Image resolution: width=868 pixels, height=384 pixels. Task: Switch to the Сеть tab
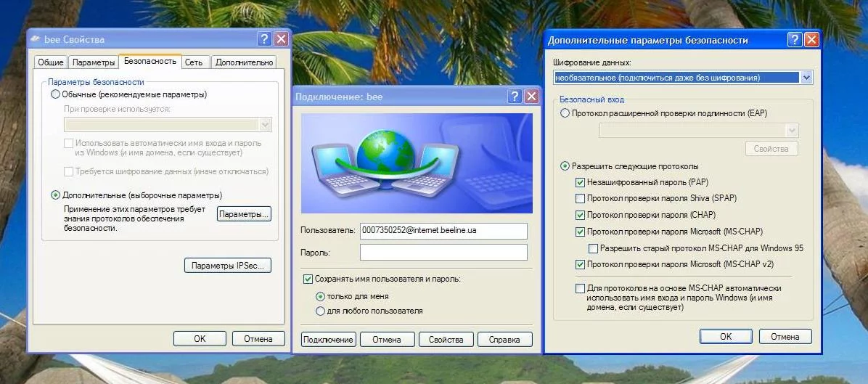194,62
